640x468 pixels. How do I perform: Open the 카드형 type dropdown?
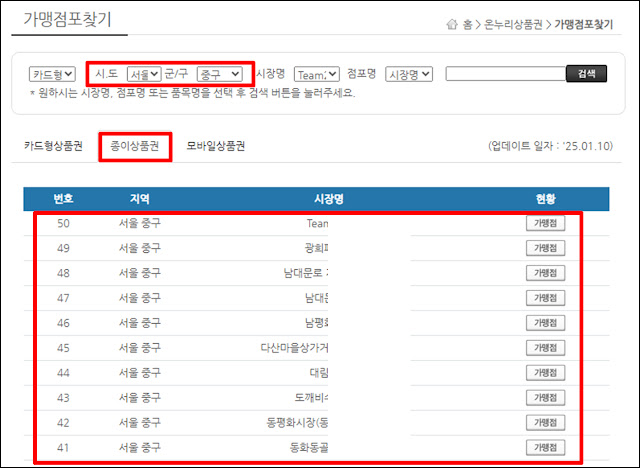tap(52, 74)
